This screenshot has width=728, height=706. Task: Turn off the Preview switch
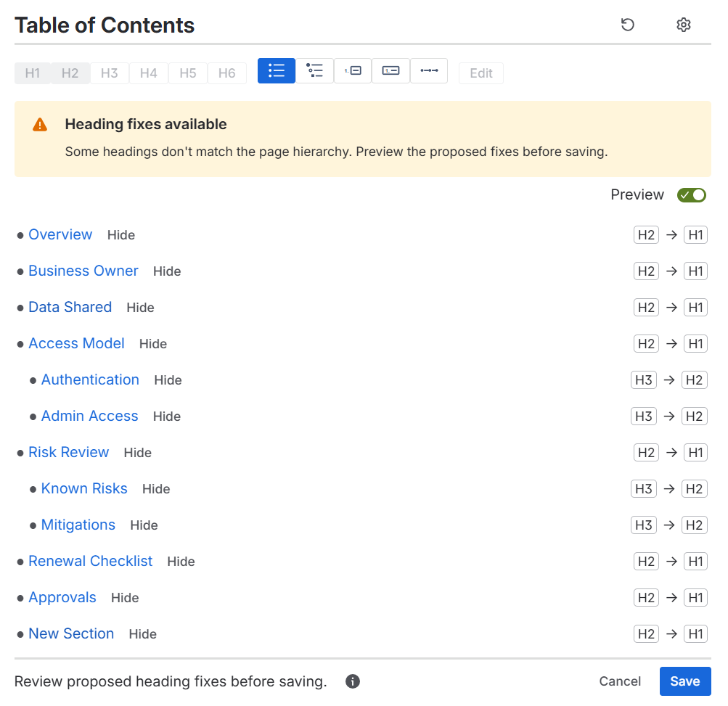(691, 195)
